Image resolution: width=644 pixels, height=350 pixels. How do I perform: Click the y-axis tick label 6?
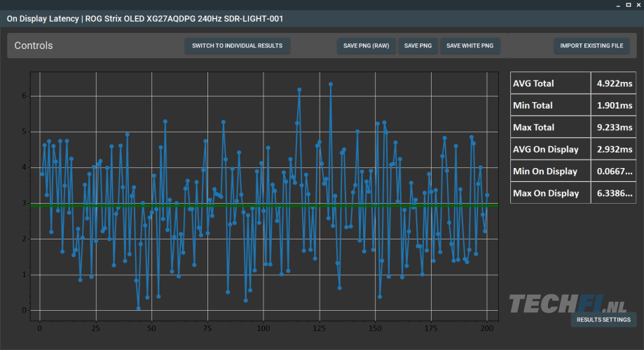pos(25,96)
